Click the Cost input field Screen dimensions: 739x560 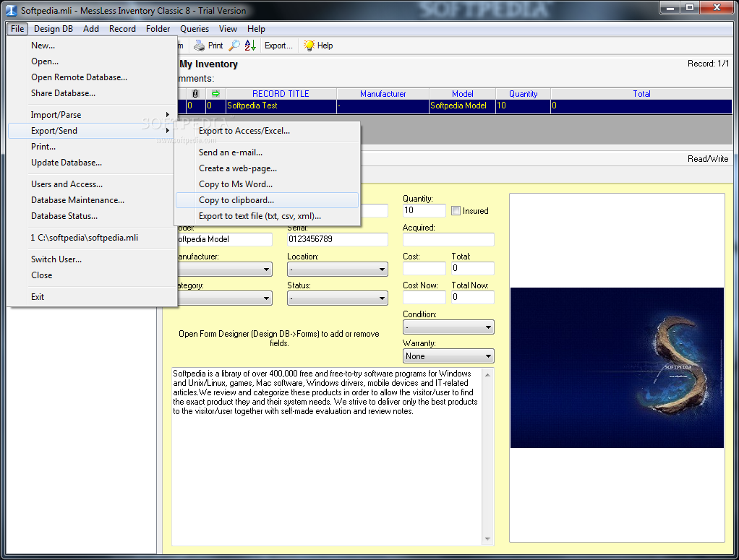[424, 269]
